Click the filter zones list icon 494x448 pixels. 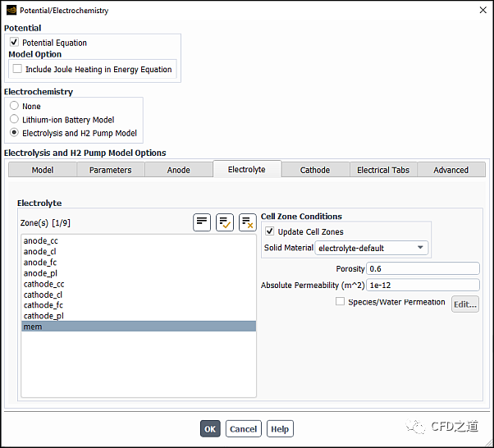click(x=202, y=222)
